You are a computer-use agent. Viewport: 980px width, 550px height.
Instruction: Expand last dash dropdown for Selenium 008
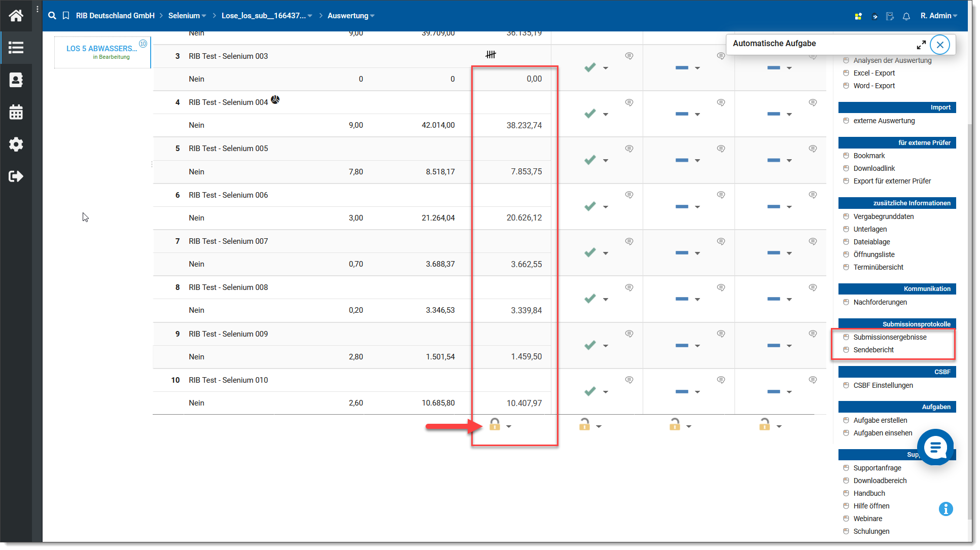[789, 299]
